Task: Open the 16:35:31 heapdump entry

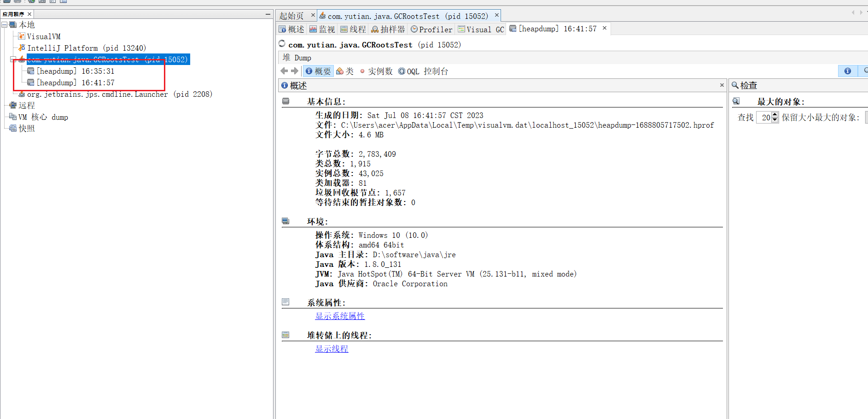Action: (x=75, y=71)
